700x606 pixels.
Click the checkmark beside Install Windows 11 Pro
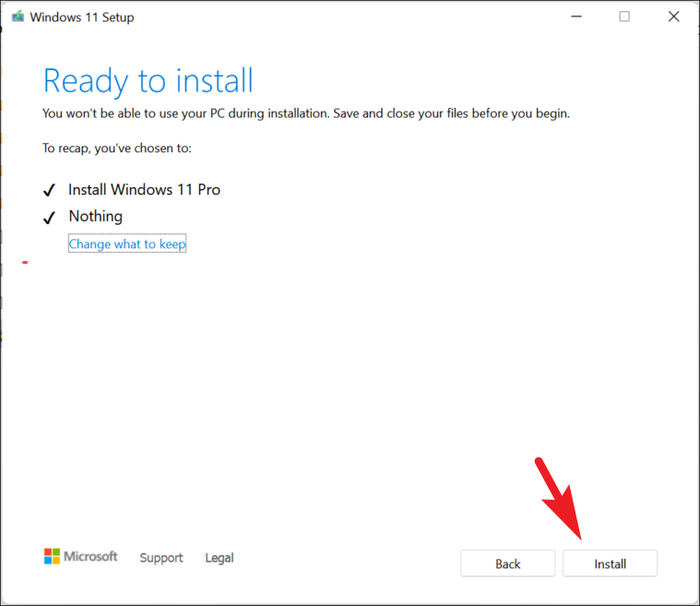[49, 190]
